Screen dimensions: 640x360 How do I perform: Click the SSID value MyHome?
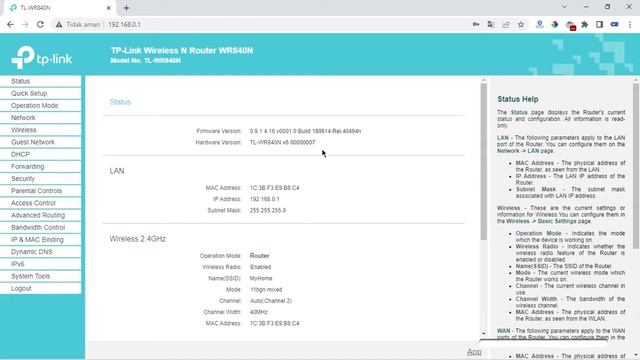click(261, 278)
